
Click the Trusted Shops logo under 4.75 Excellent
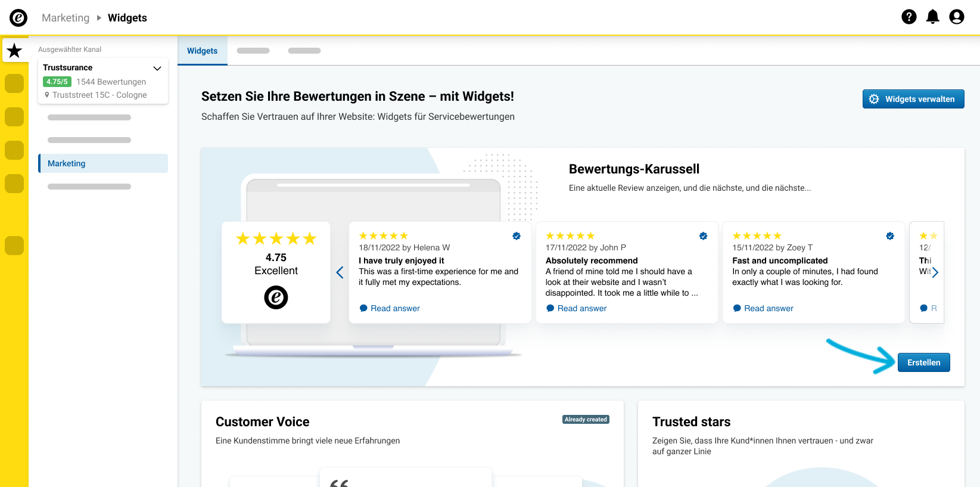coord(276,297)
